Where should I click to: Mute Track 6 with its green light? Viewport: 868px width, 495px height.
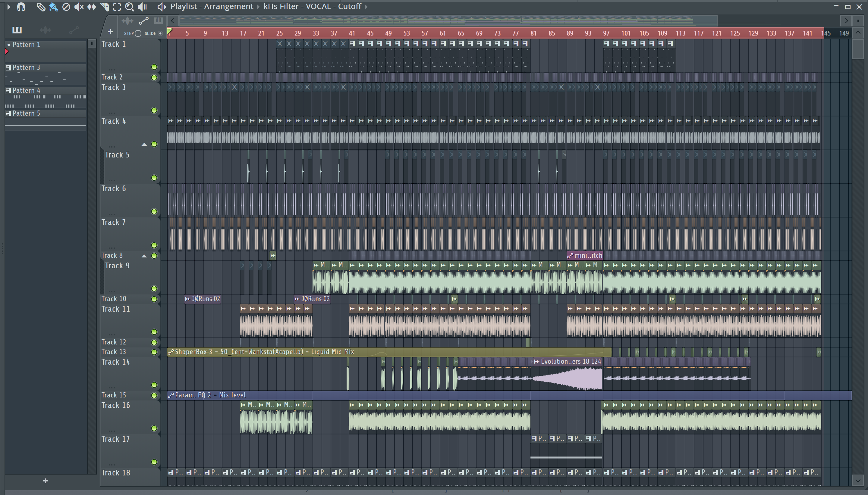pos(154,211)
